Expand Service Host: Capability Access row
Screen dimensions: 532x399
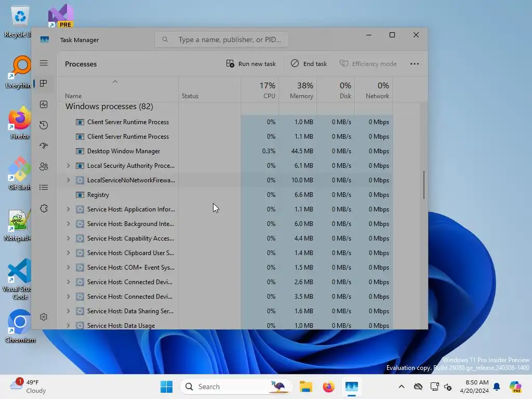point(68,238)
